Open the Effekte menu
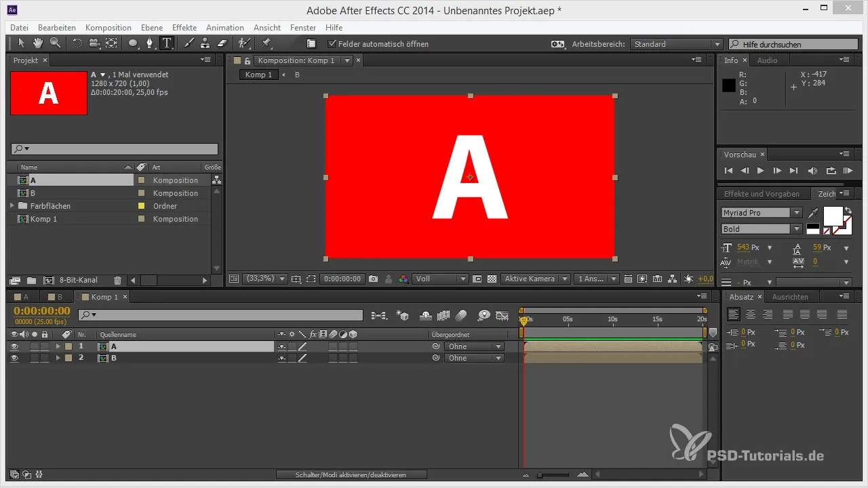 tap(184, 28)
